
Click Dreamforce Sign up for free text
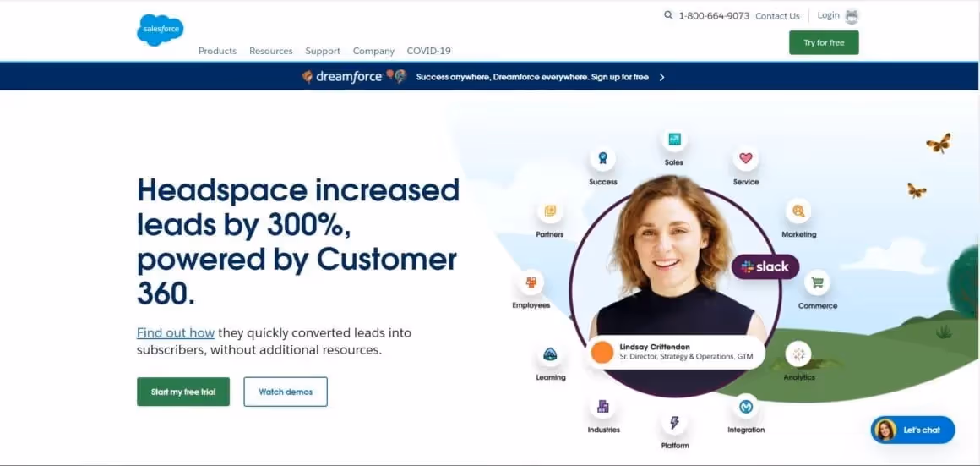point(532,77)
